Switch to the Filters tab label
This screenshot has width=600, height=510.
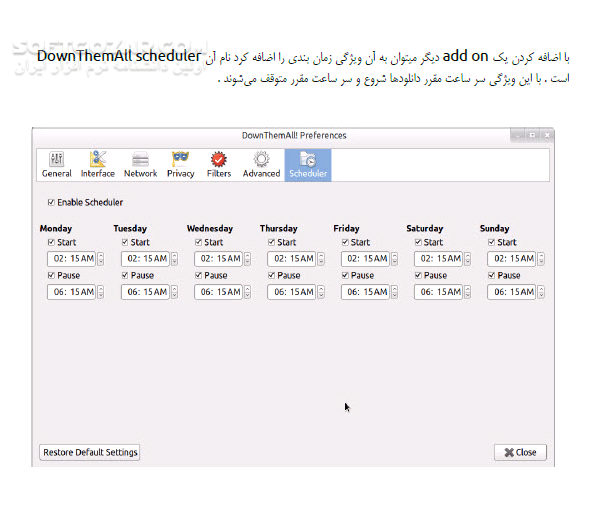pyautogui.click(x=219, y=174)
